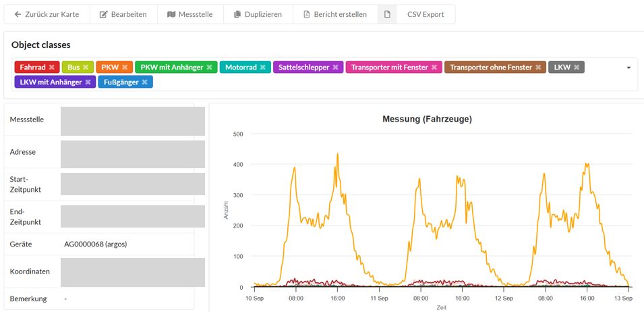Click the Messung (Fahrzeuge) chart title
Screen dimensions: 644x312
(x=427, y=120)
